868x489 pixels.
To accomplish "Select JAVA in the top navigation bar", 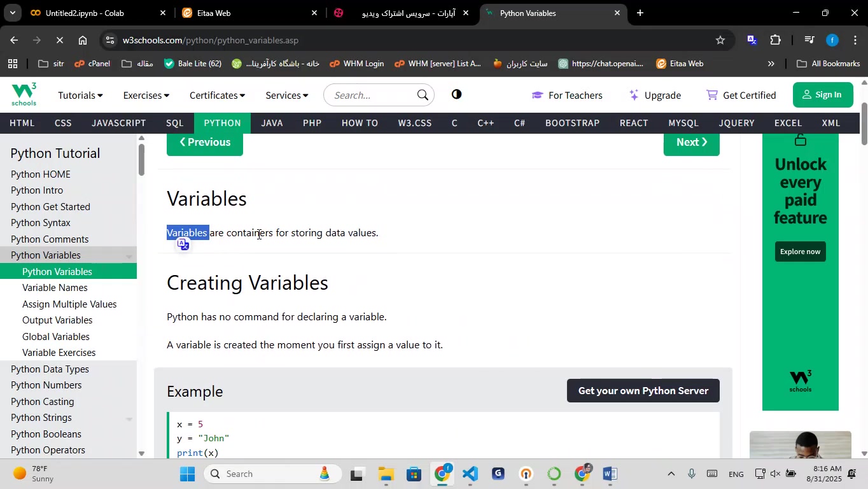I will (x=272, y=123).
